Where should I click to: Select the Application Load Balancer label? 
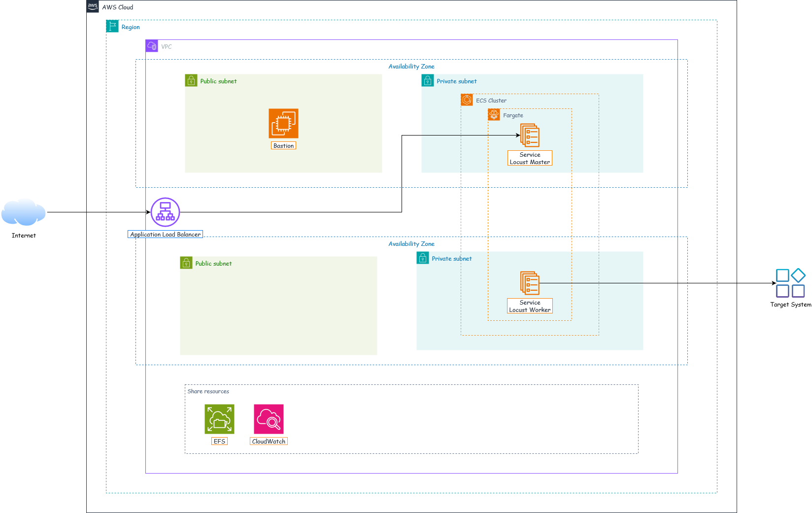pos(165,235)
